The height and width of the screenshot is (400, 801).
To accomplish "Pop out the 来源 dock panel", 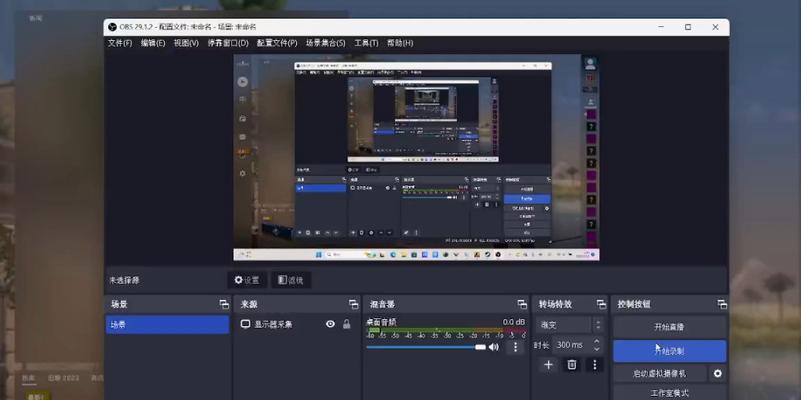I will (354, 304).
